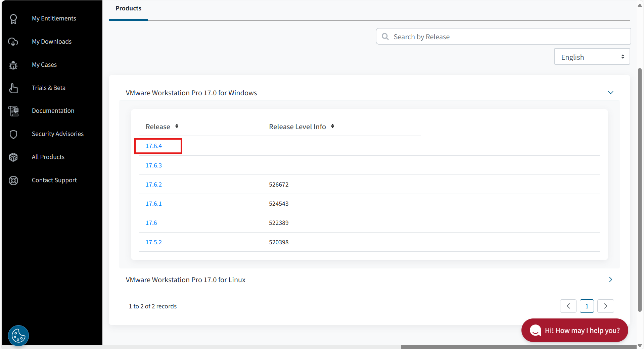644x349 pixels.
Task: Click the search magnifier icon
Action: (x=385, y=37)
